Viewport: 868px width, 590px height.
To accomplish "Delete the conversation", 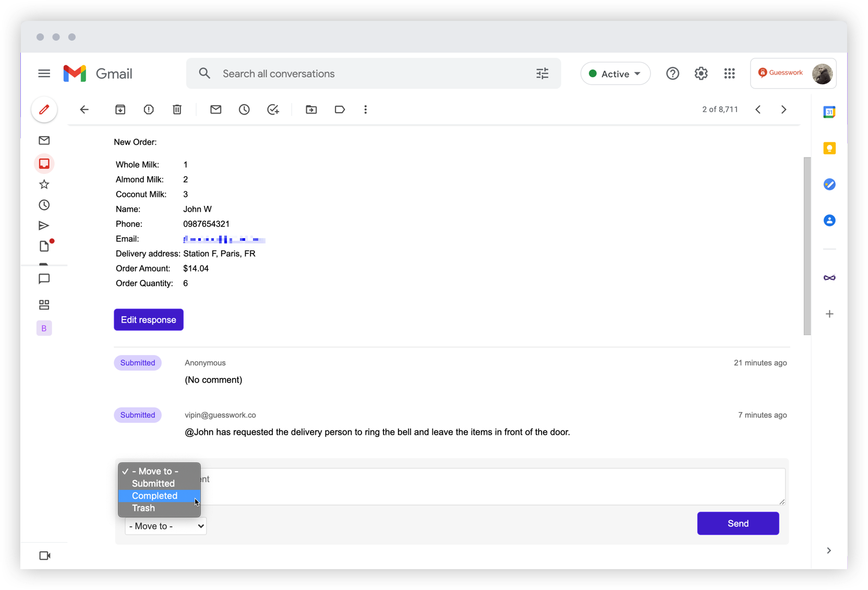I will pos(177,109).
